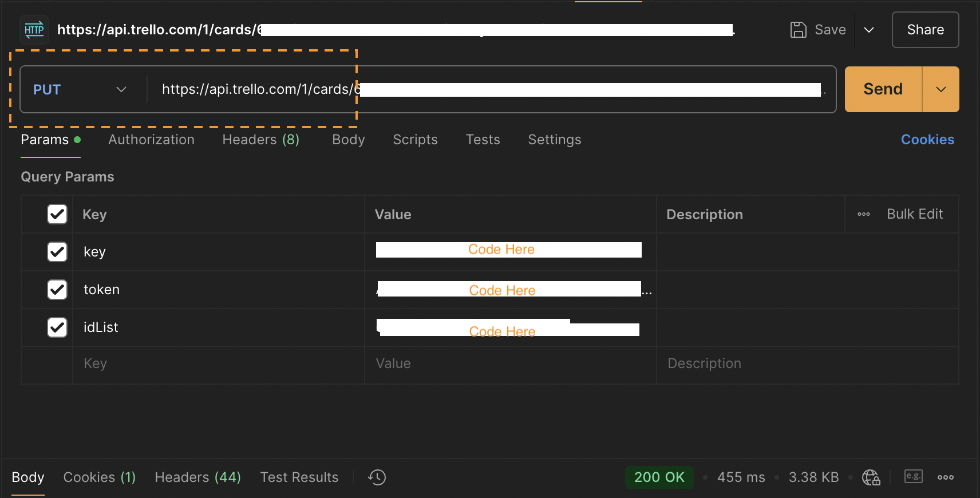Click the request URL input field
Screen dimensions: 980x498
[x=491, y=89]
